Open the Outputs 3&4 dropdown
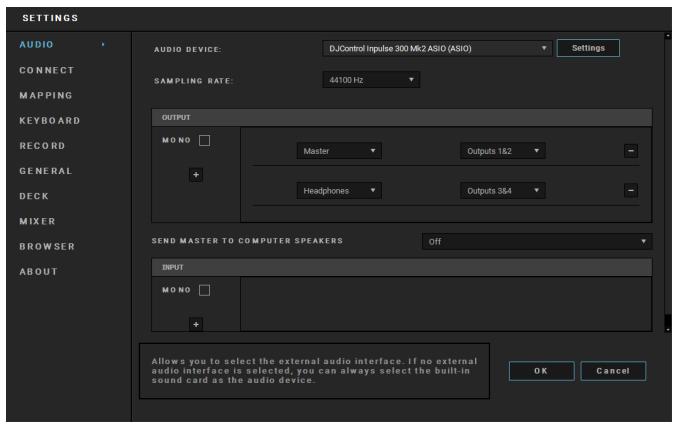 click(503, 190)
